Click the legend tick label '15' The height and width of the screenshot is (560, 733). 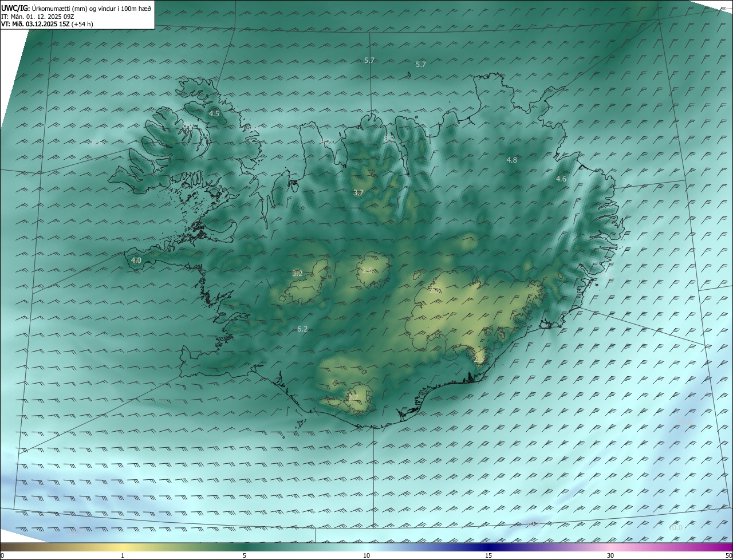[x=488, y=555]
